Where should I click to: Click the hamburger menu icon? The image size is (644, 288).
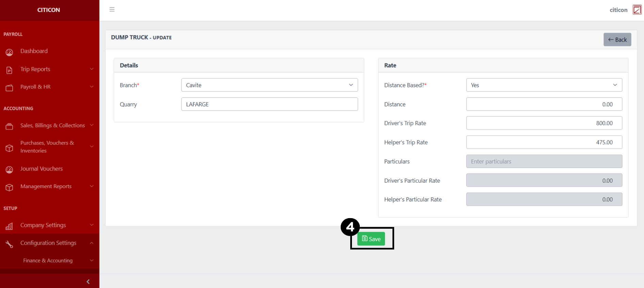coord(112,10)
